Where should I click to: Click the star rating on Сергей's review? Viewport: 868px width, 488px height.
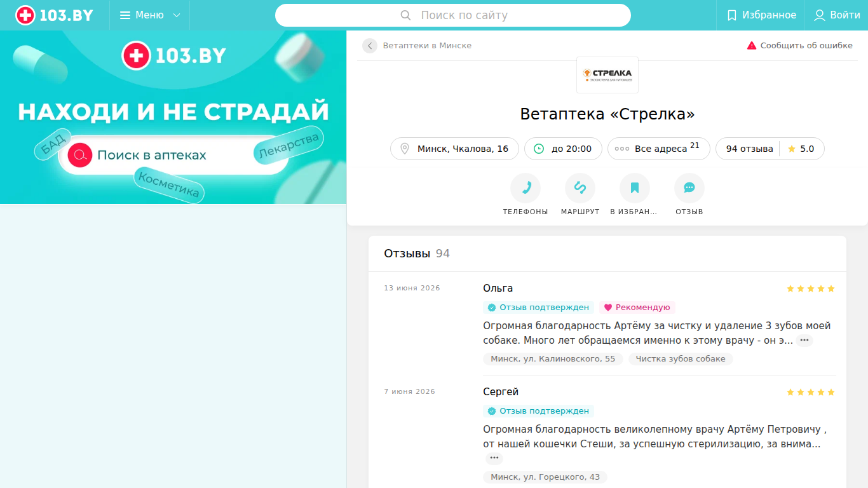tap(811, 392)
